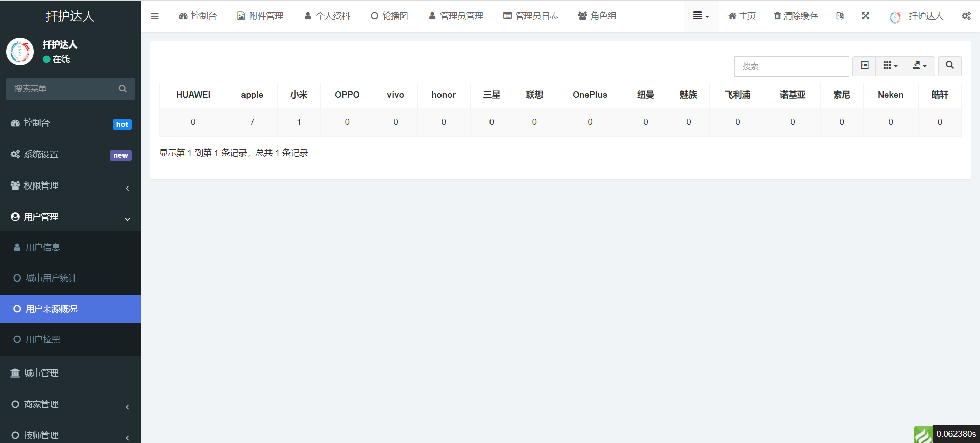Expand the 权限管理 sidebar menu
Viewport: 980px width, 443px height.
click(70, 186)
